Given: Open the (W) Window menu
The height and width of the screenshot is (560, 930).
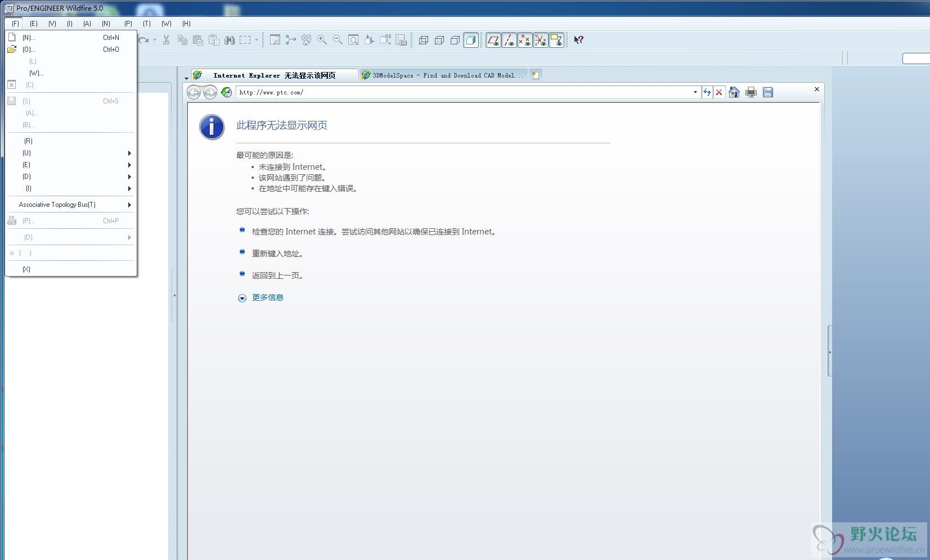Looking at the screenshot, I should click(x=167, y=24).
